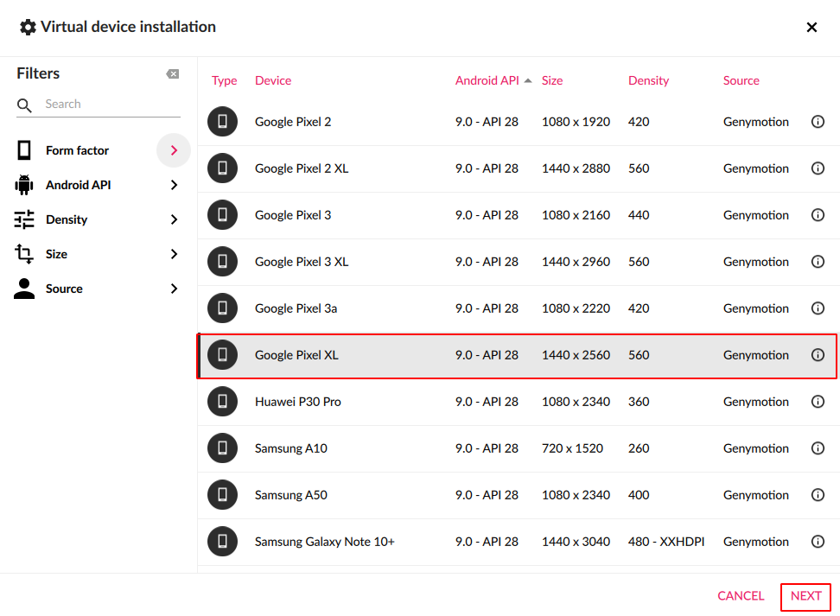Screen dimensions: 840x616
Task: Select the Google Pixel XL device name
Action: (296, 354)
